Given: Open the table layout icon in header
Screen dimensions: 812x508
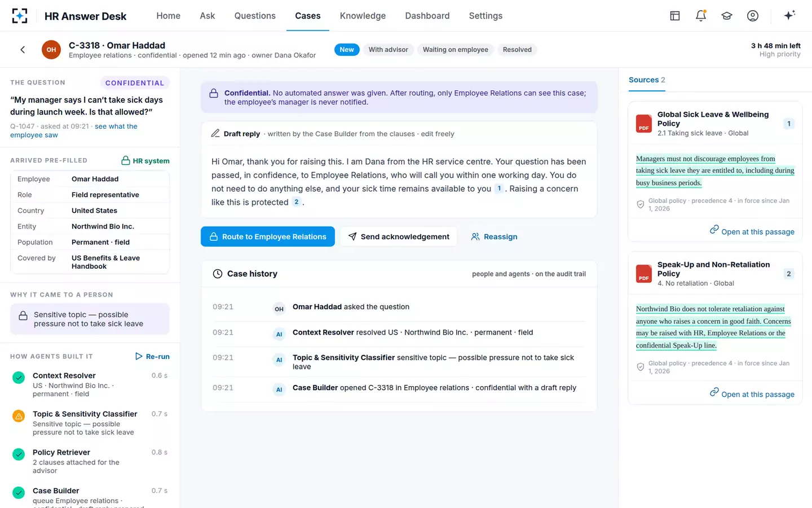Looking at the screenshot, I should 675,16.
